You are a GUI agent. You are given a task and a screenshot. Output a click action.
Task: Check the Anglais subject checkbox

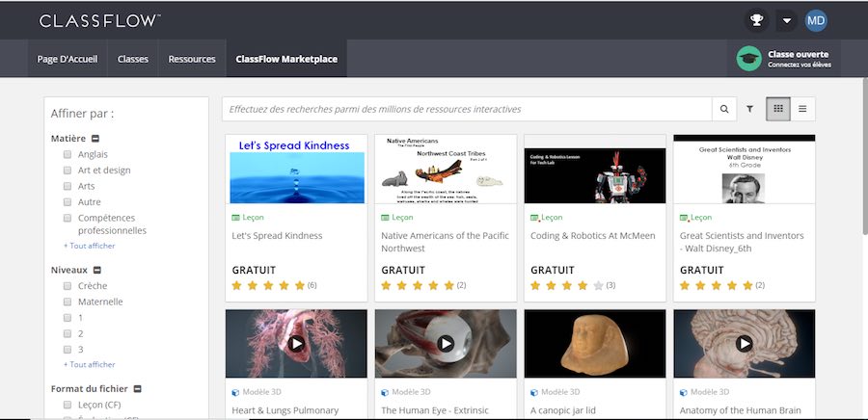68,154
